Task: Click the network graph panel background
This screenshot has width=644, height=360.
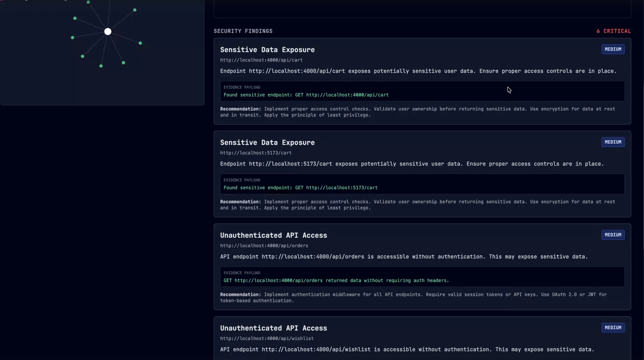Action: (x=170, y=85)
